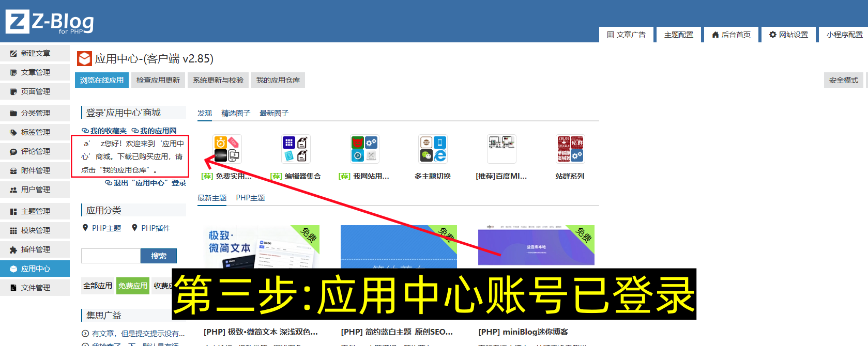Click the 站群系列 label
This screenshot has height=346, width=868.
570,176
